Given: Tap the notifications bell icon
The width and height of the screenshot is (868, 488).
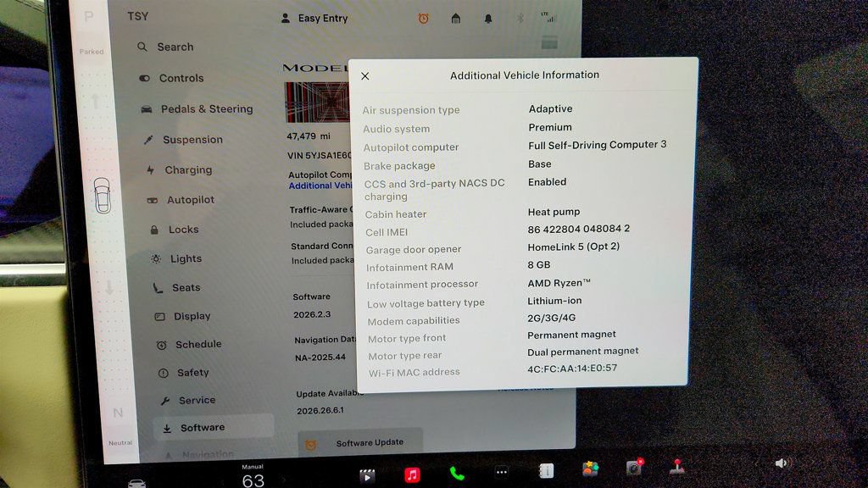Looking at the screenshot, I should point(488,19).
